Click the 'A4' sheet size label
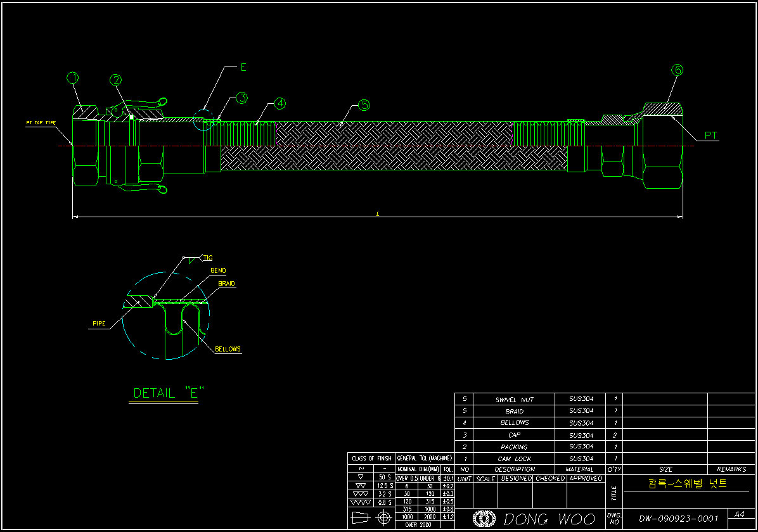The height and width of the screenshot is (532, 758). [739, 514]
